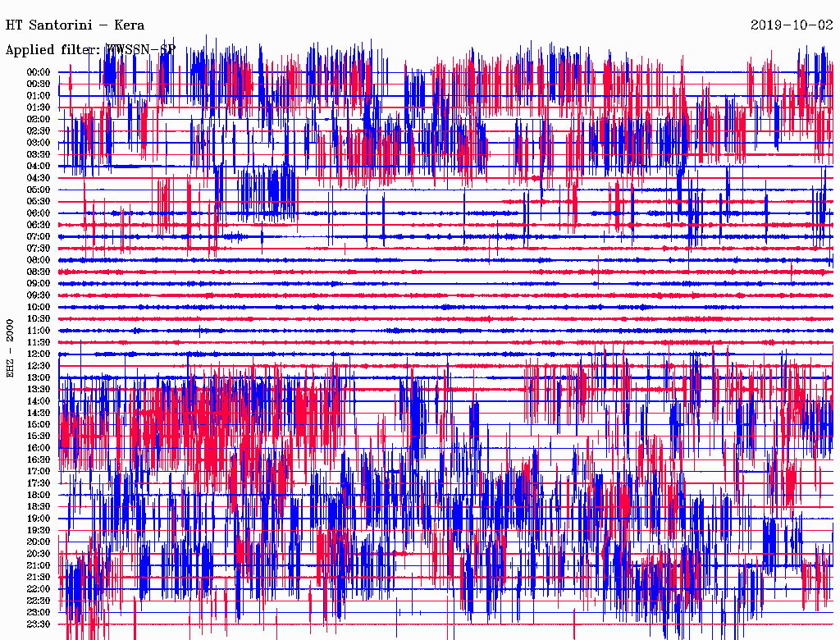Select the 12:30 time label

(x=39, y=366)
